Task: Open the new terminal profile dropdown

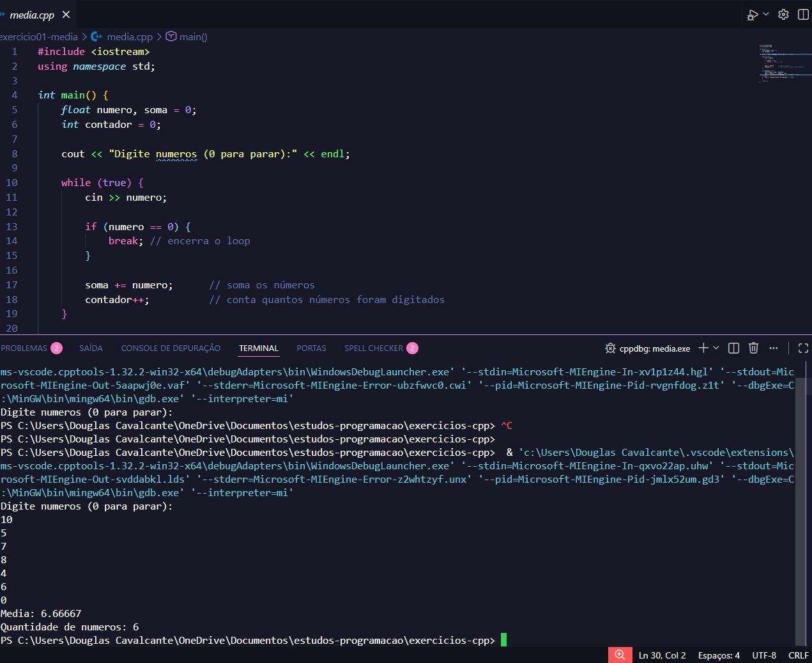Action: 716,348
